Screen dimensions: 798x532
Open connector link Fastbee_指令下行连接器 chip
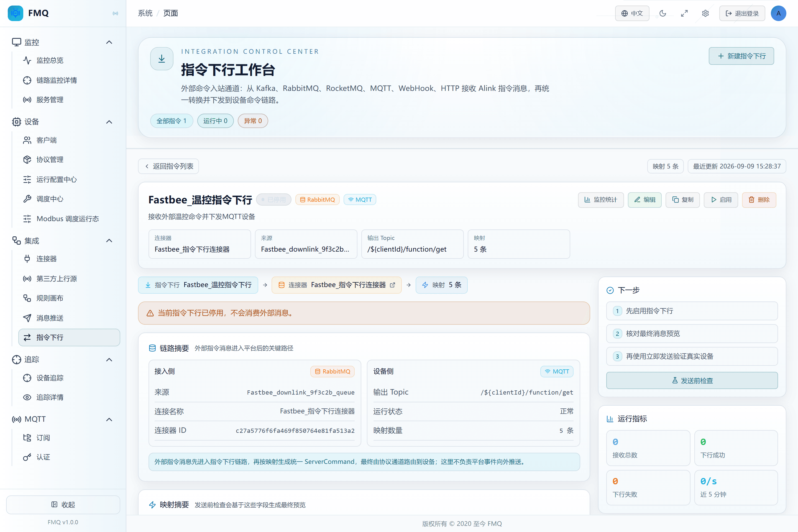337,285
